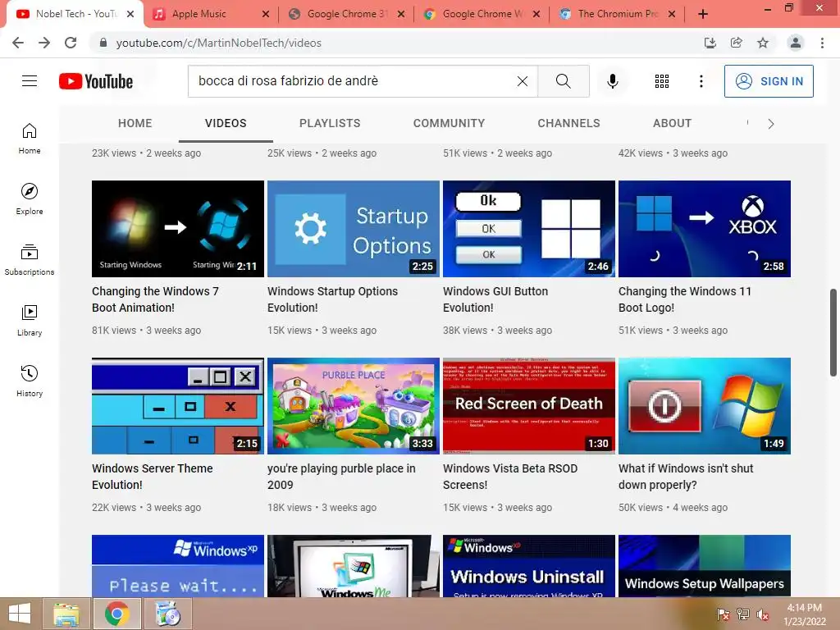This screenshot has width=840, height=630.
Task: Open a new browser tab
Action: 703,14
